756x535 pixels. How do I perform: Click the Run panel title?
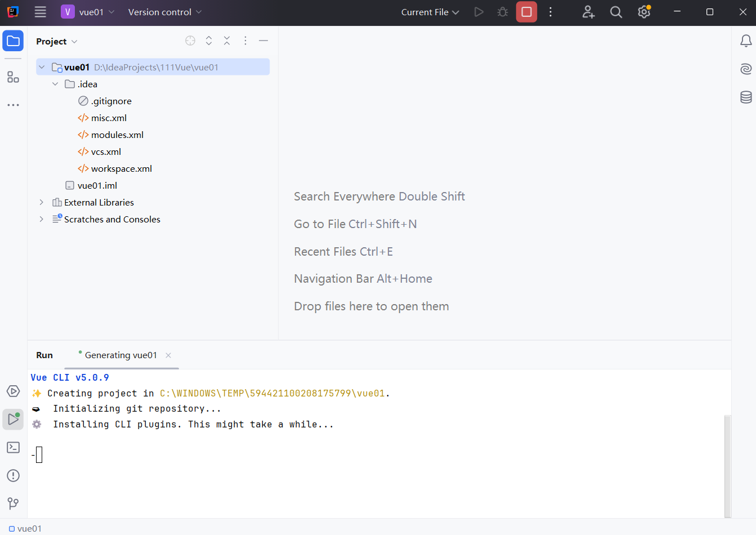(44, 355)
